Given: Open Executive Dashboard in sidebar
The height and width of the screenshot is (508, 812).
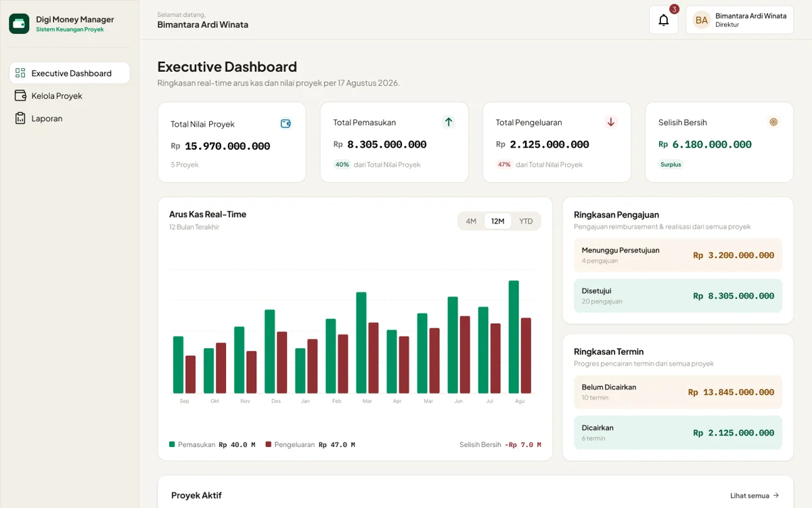Looking at the screenshot, I should (x=70, y=73).
